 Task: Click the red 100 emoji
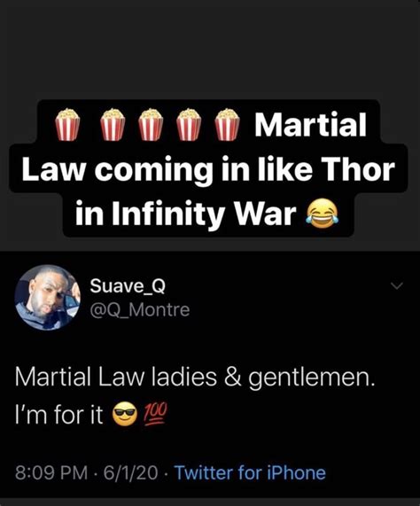coord(155,414)
